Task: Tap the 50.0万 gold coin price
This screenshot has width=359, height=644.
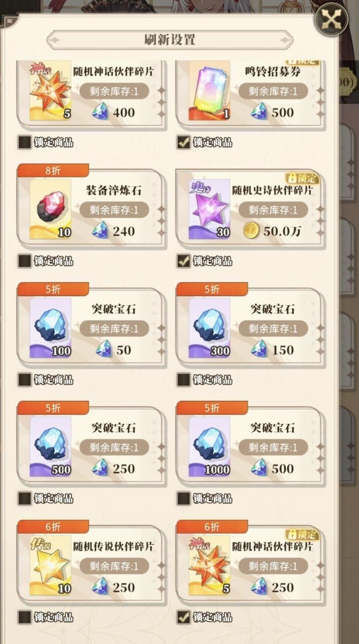Action: point(272,231)
